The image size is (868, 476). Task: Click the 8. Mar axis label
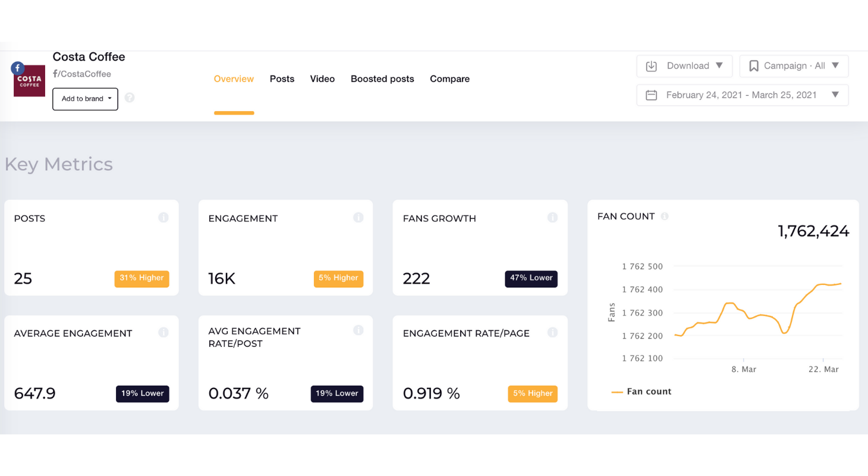click(x=743, y=369)
